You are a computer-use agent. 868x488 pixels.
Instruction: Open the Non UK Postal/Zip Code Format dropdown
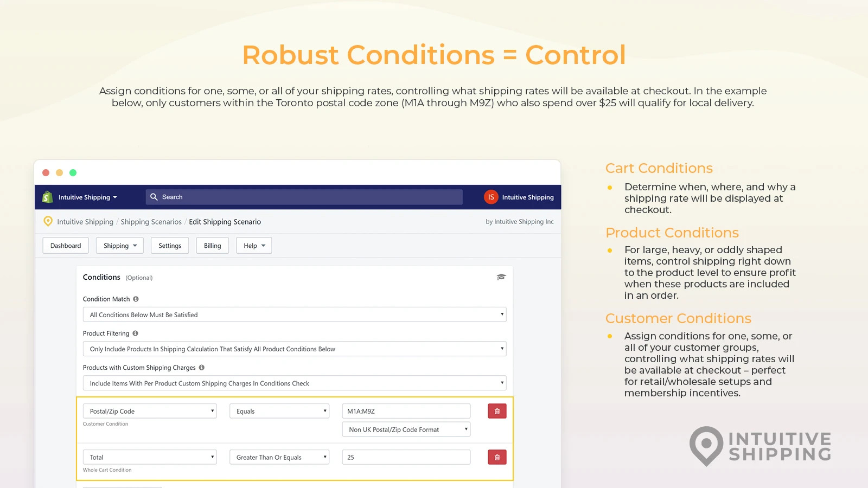pyautogui.click(x=406, y=429)
